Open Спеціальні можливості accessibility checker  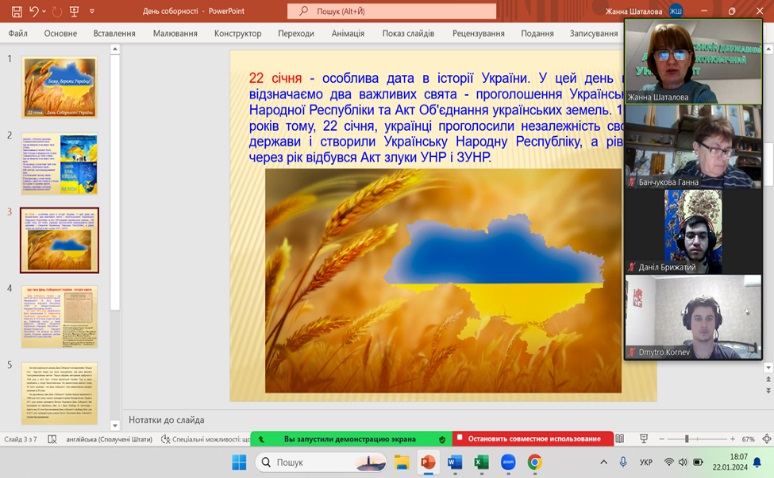tap(205, 439)
